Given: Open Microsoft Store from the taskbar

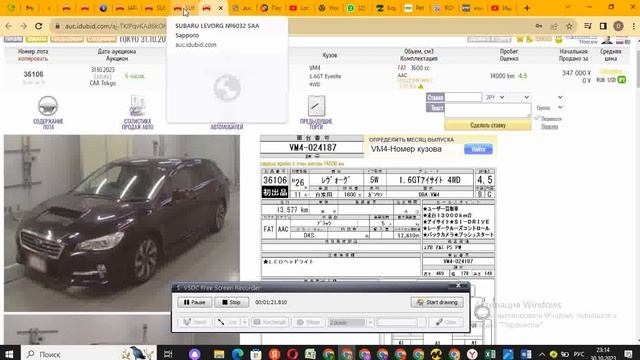Looking at the screenshot, I should pos(256,354).
